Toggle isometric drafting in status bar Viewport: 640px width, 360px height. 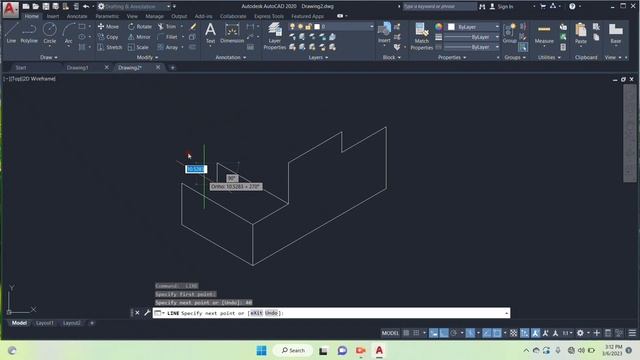pos(470,333)
